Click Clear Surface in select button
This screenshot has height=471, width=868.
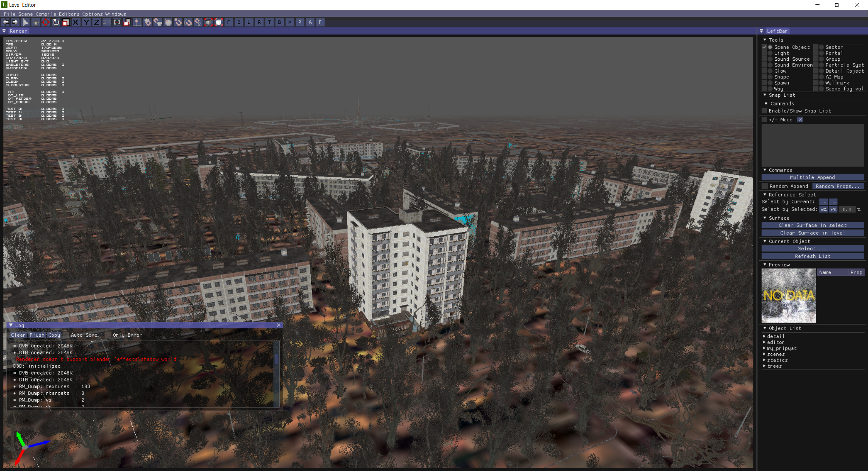pos(812,225)
